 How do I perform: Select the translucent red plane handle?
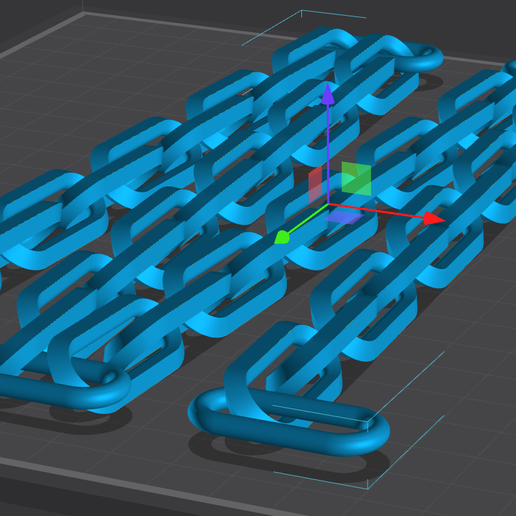(x=315, y=184)
